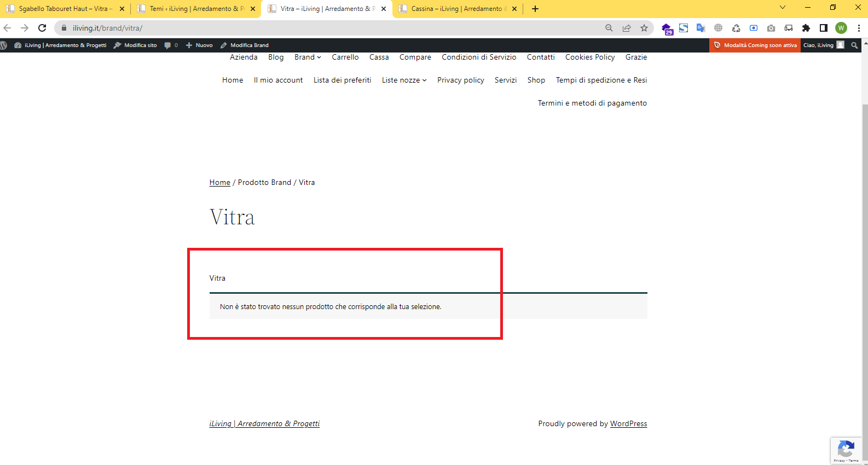Open the green W profile avatar
Screen dimensions: 868x465
841,28
